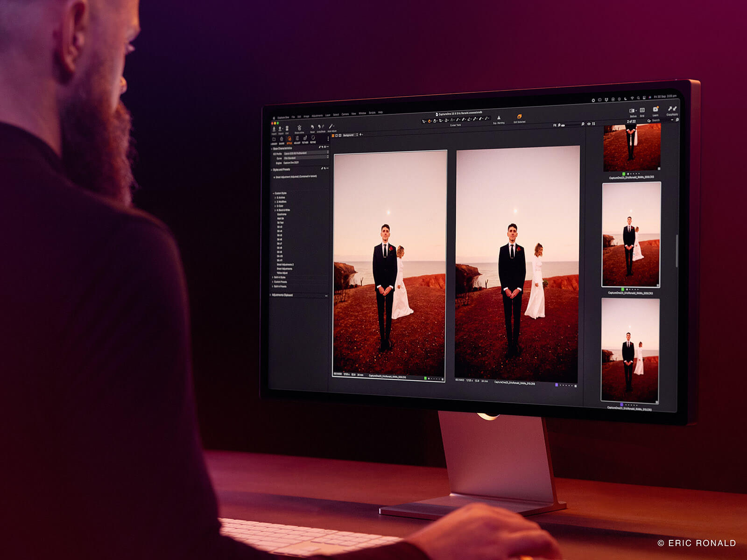Image resolution: width=747 pixels, height=560 pixels.
Task: Click the Auto Adjust wand icon
Action: coord(331,126)
